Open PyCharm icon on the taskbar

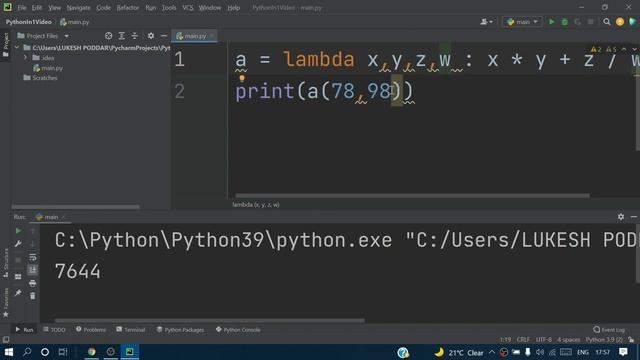point(129,352)
